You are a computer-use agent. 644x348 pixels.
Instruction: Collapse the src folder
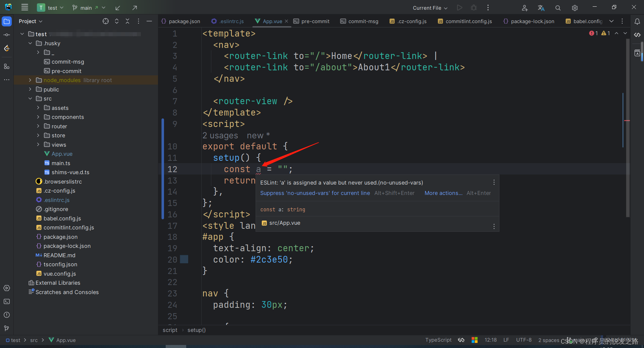pos(30,98)
